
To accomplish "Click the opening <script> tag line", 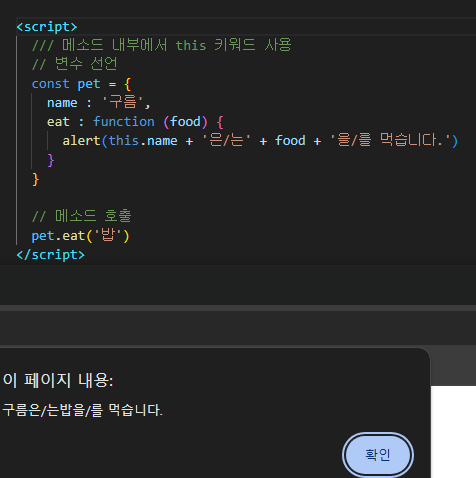I will click(x=47, y=27).
